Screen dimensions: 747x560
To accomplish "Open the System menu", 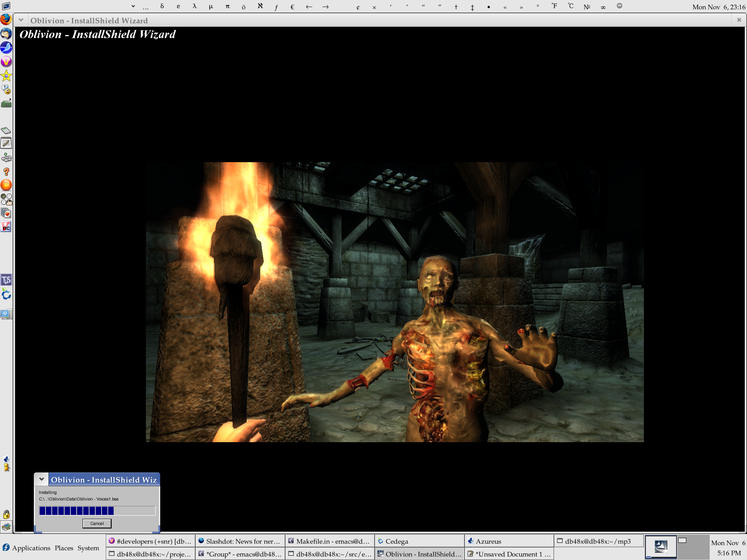I will click(88, 548).
